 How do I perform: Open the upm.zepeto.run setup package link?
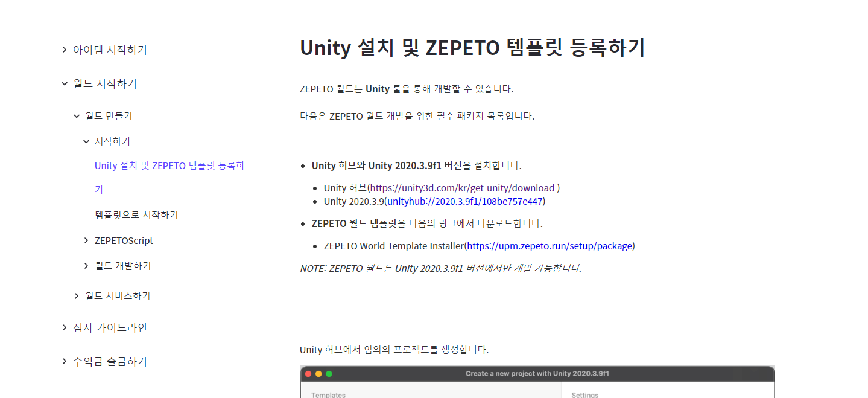(550, 246)
